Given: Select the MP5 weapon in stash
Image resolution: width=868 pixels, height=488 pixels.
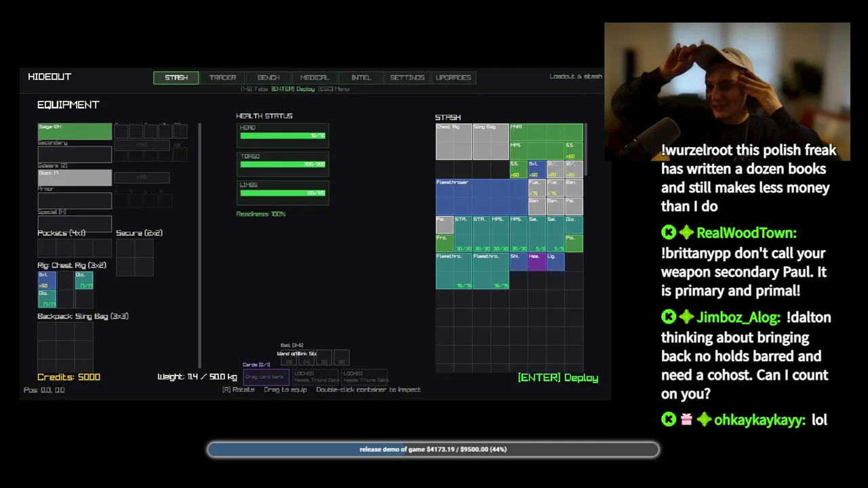Looking at the screenshot, I should pos(537,151).
